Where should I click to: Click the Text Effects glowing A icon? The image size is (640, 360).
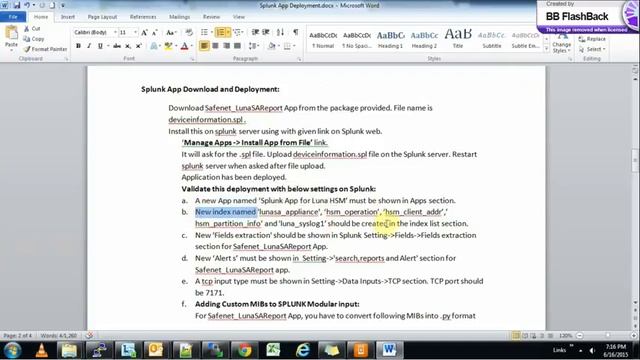[x=154, y=46]
